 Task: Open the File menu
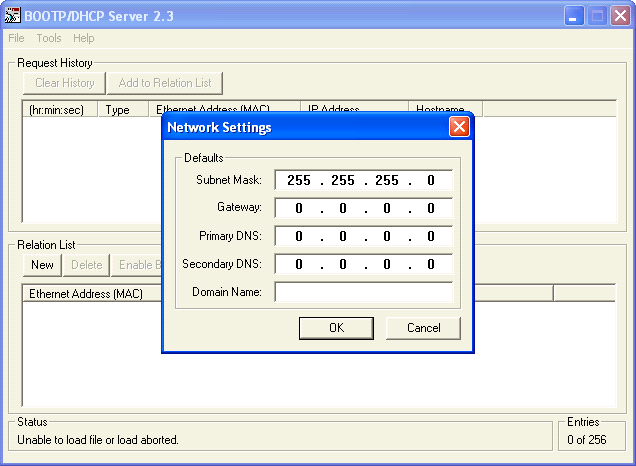tap(16, 38)
